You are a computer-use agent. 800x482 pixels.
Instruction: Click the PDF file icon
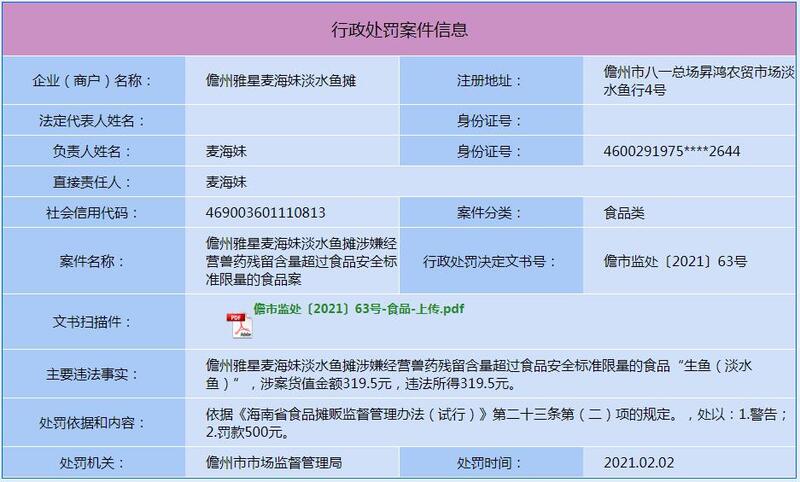(240, 326)
